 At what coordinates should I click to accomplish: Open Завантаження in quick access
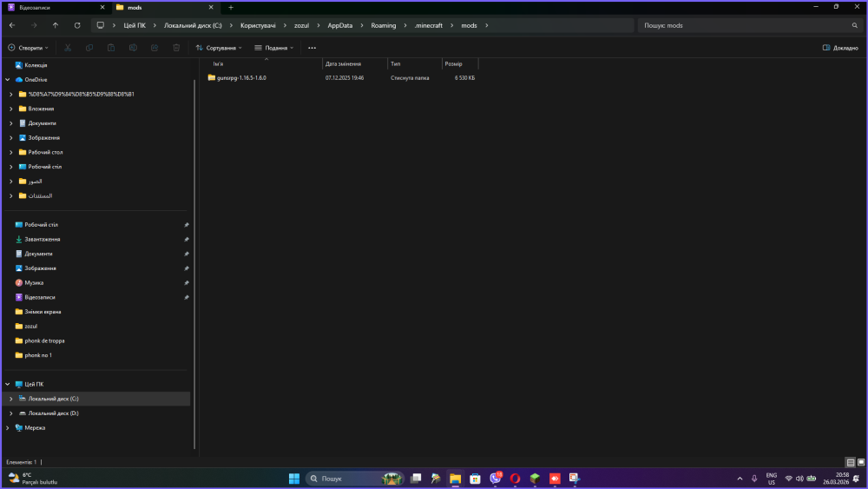pyautogui.click(x=42, y=239)
